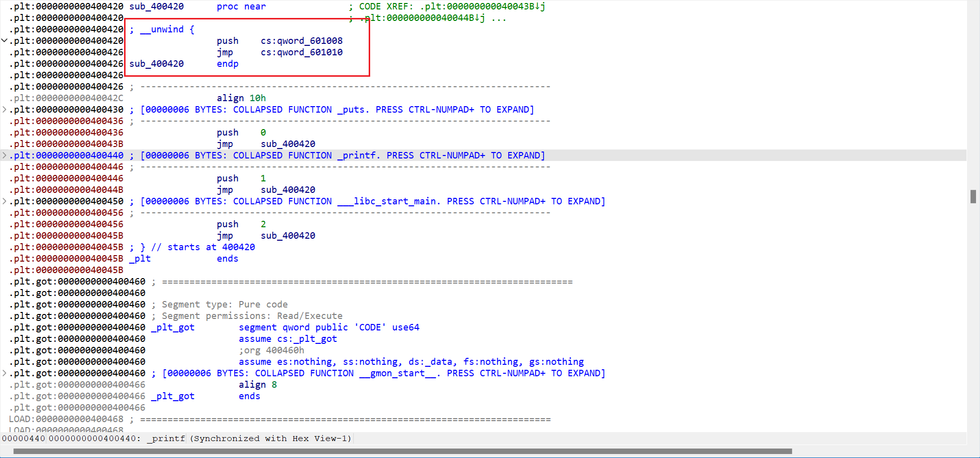This screenshot has width=980, height=458.
Task: Follow sub_400420 in jmp after push 2
Action: coord(288,236)
